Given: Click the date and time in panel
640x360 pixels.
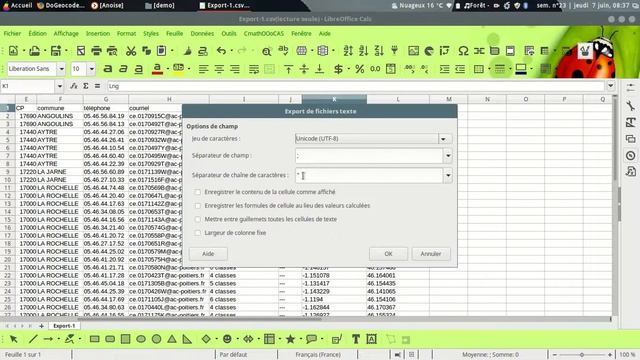Looking at the screenshot, I should click(x=583, y=5).
